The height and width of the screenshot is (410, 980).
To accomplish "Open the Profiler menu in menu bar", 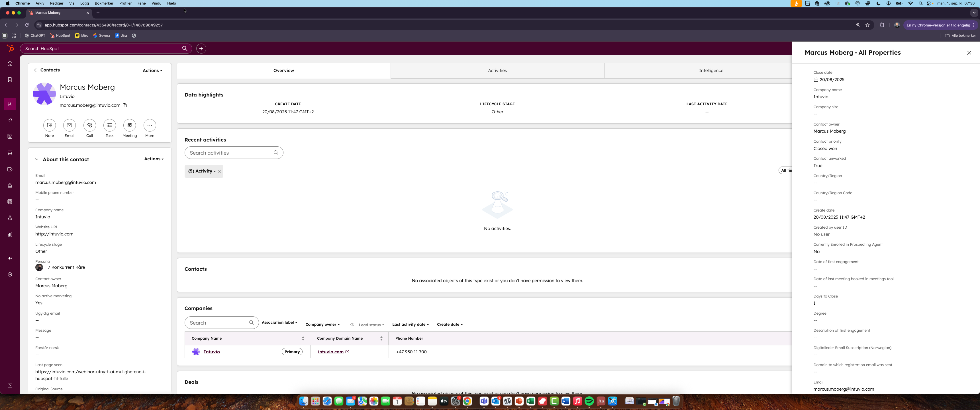I will [x=125, y=3].
